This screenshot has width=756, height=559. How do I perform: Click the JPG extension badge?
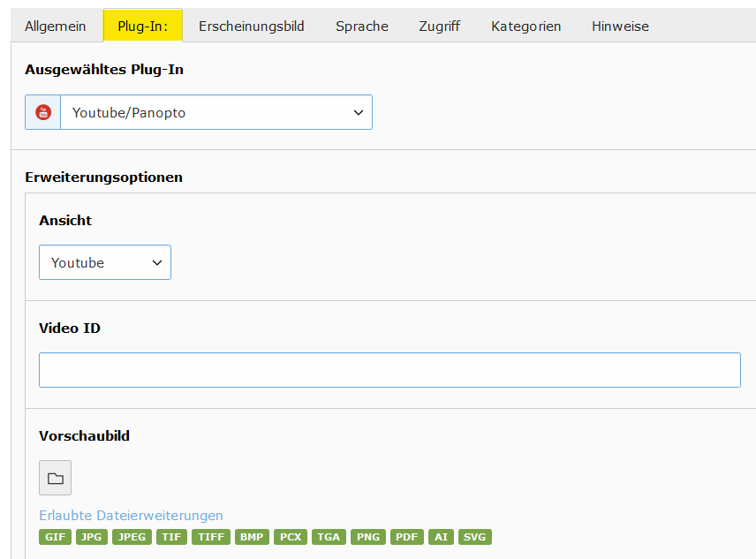(x=92, y=537)
